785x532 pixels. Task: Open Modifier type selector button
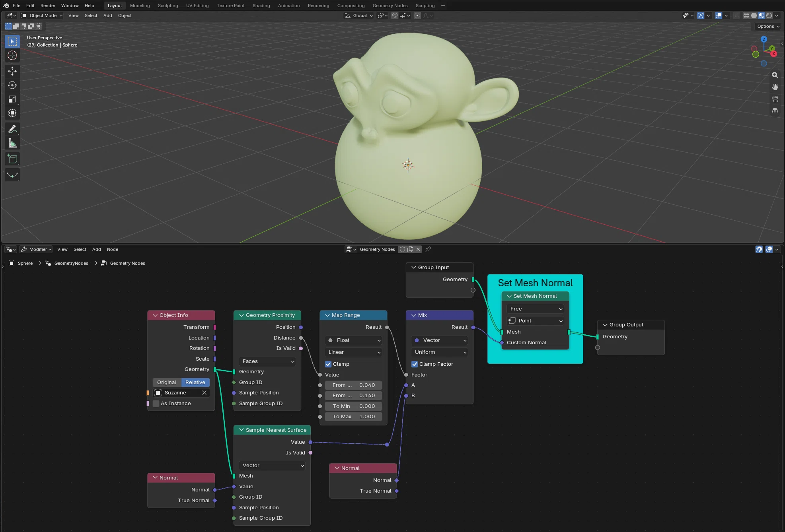point(36,249)
